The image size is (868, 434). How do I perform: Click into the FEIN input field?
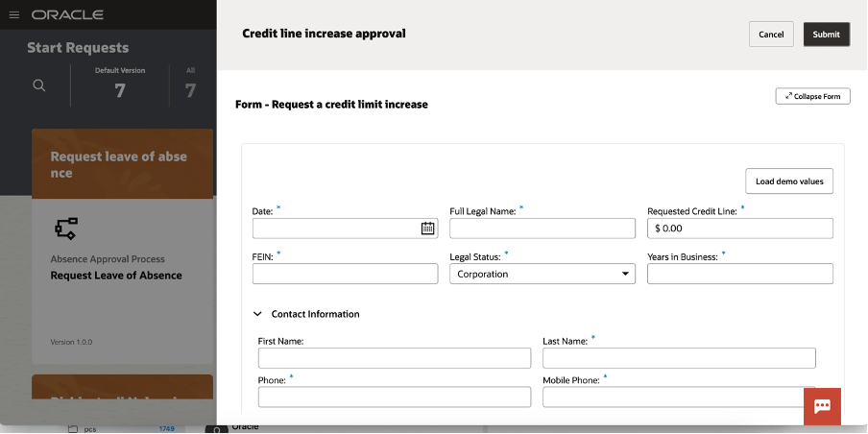coord(345,274)
